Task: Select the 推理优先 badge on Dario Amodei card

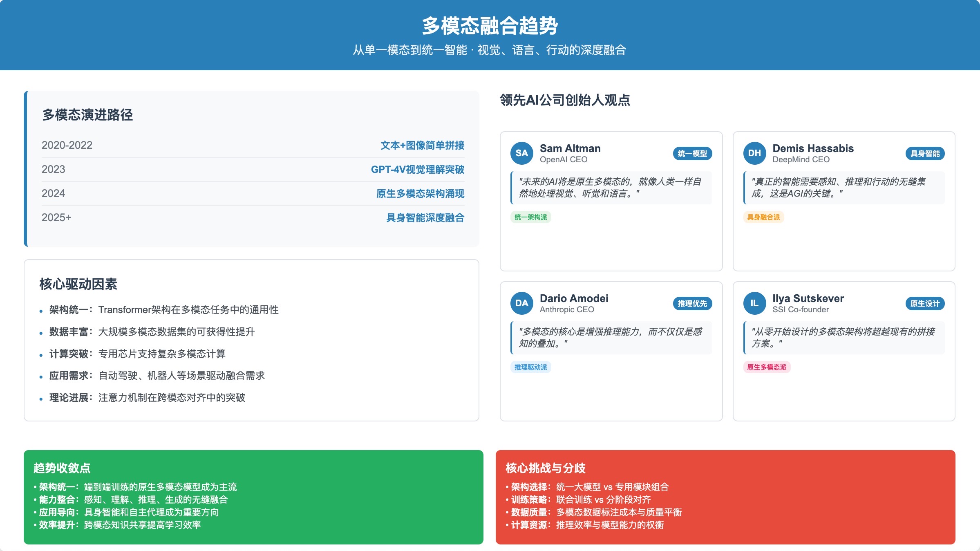Action: pyautogui.click(x=692, y=304)
